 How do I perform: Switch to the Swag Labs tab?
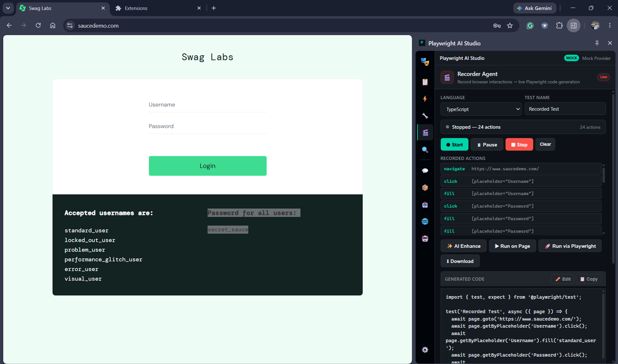pos(62,8)
